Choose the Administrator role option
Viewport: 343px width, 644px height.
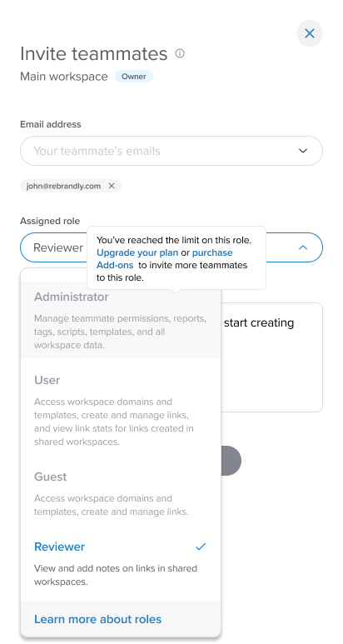click(121, 320)
